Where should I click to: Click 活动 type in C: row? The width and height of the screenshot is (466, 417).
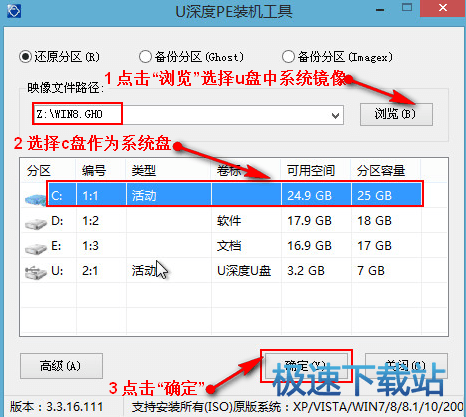(x=144, y=196)
